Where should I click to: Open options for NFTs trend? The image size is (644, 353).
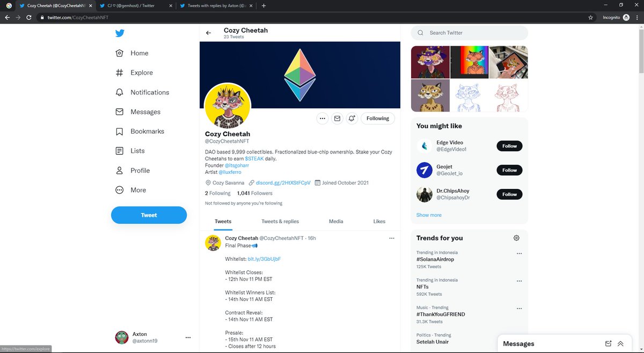click(519, 281)
